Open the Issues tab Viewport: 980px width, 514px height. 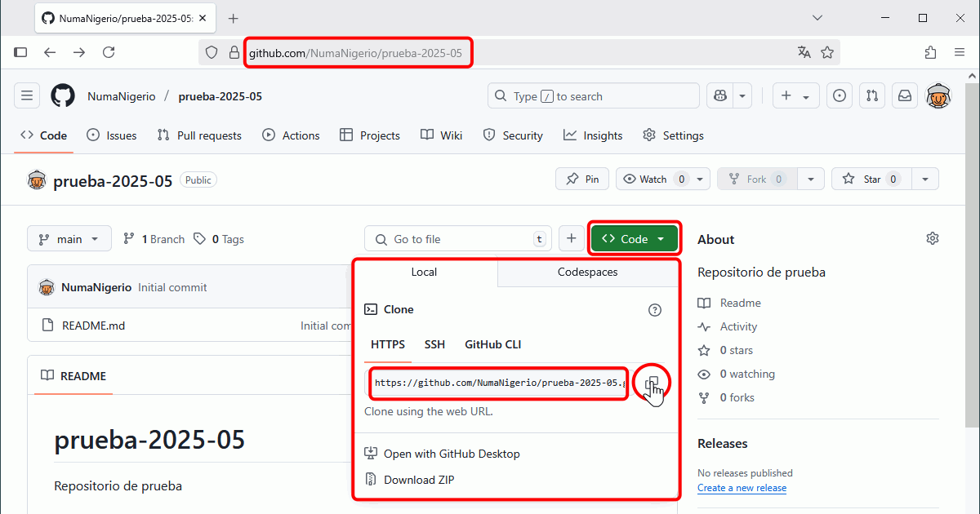(x=112, y=135)
